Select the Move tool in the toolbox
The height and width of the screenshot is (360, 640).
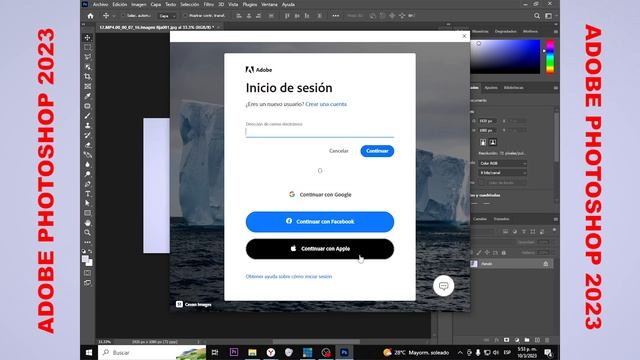pos(87,38)
